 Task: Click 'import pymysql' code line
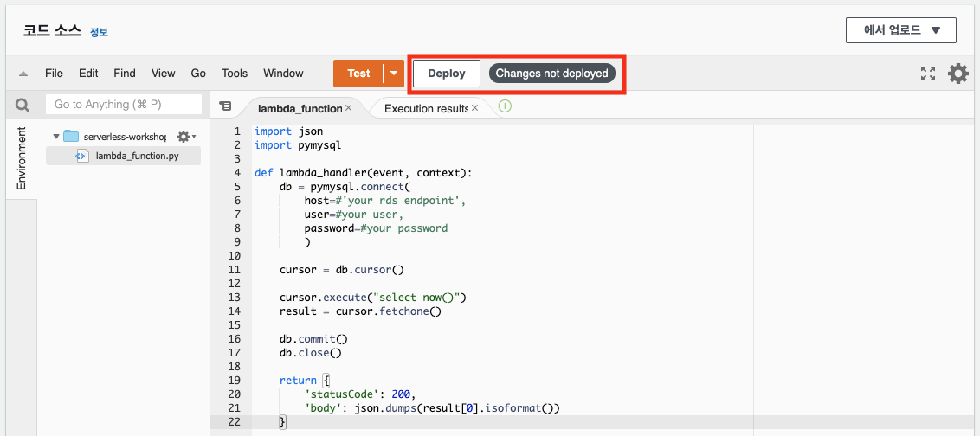click(x=298, y=145)
